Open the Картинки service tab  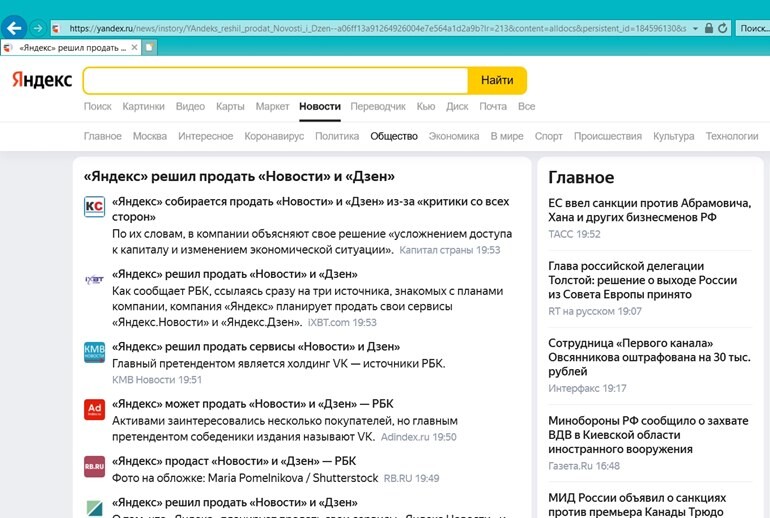(143, 106)
